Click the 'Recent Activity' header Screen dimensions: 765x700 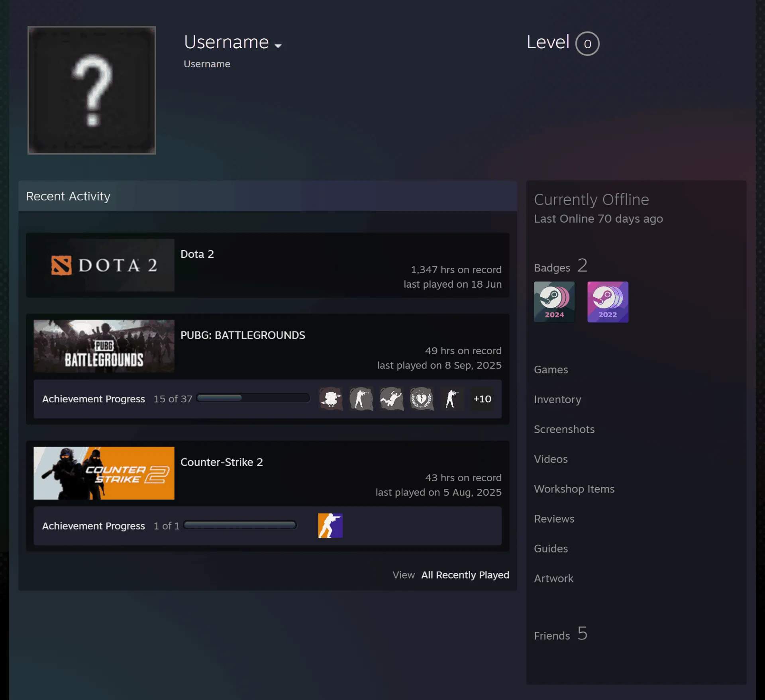[68, 196]
